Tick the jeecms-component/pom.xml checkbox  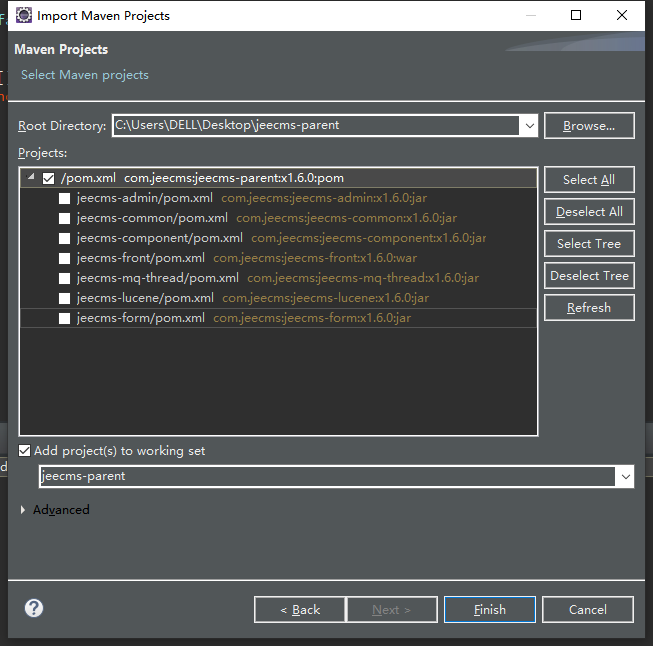pos(65,238)
